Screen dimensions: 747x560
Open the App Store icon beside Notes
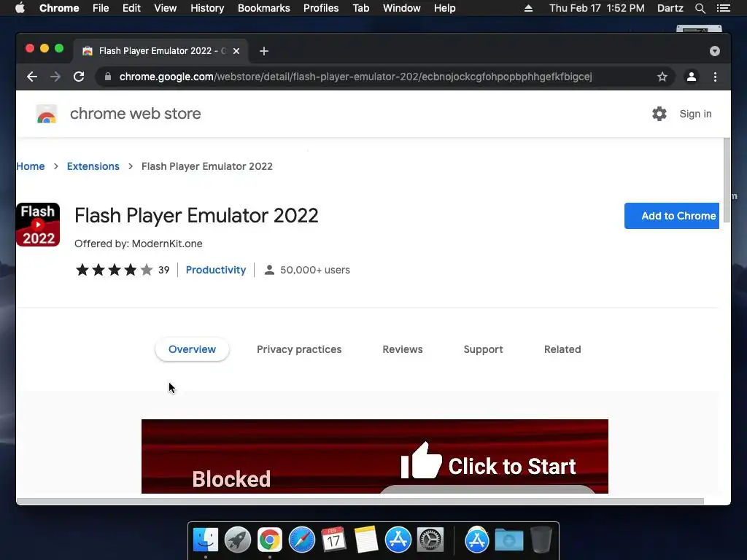398,540
